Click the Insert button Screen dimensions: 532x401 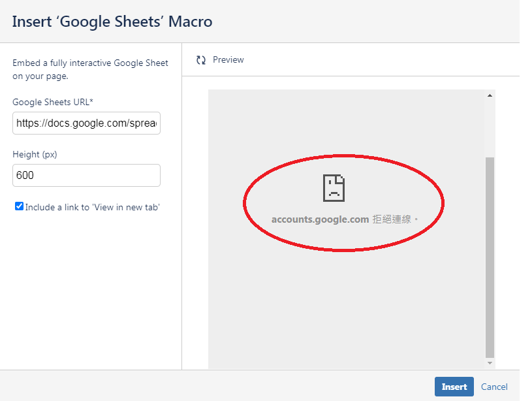[454, 387]
